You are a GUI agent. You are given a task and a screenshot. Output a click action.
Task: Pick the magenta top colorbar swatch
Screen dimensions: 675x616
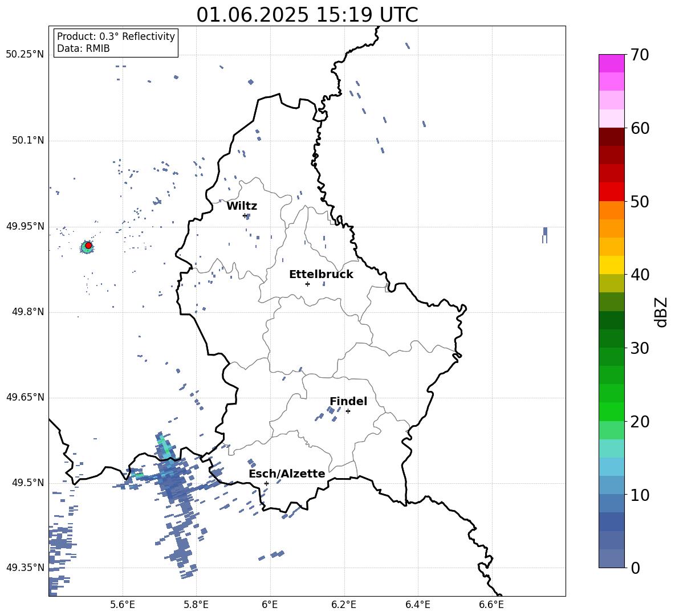pyautogui.click(x=612, y=63)
